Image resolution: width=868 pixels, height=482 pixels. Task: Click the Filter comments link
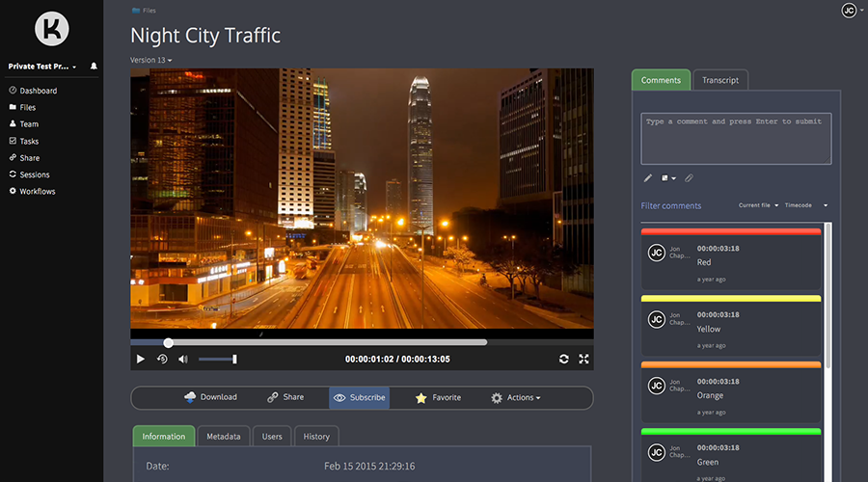coord(671,206)
